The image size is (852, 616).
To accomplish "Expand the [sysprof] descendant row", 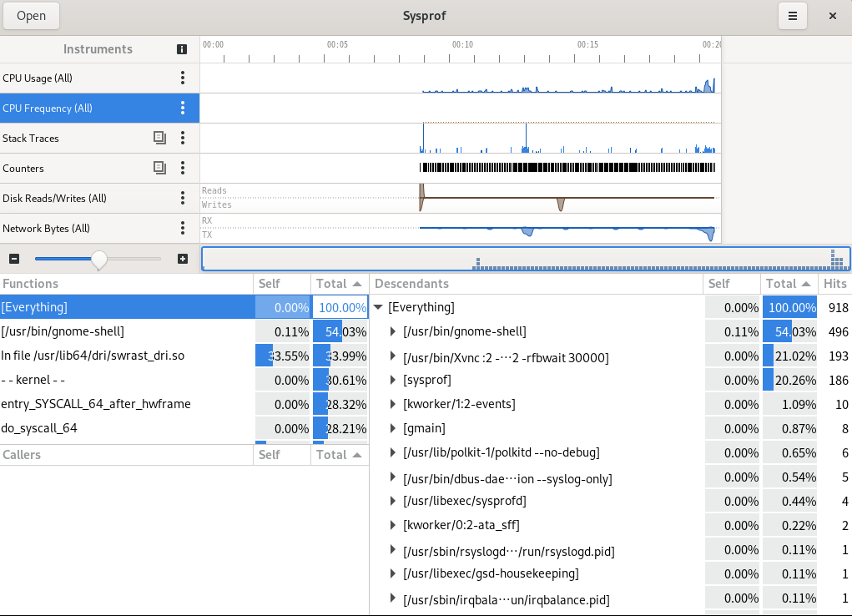I will click(394, 381).
